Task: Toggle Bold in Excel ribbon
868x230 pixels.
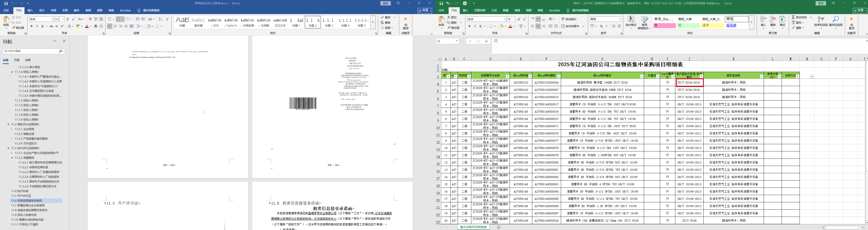Action: (469, 26)
